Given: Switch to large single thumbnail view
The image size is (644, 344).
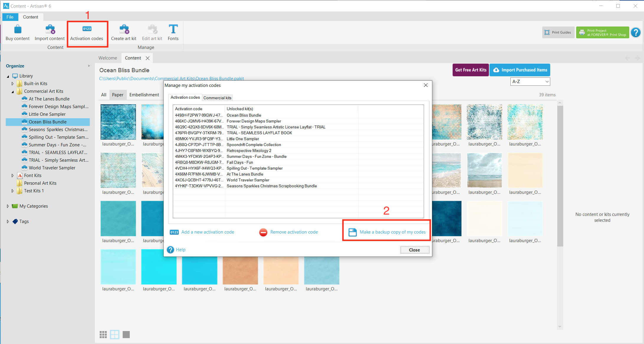Looking at the screenshot, I should 126,335.
